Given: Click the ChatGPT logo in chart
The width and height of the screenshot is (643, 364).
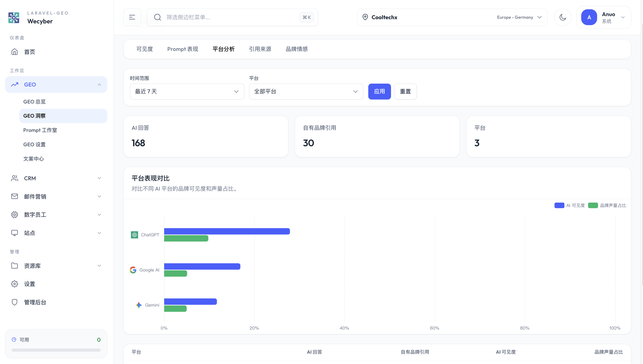Looking at the screenshot, I should pos(135,235).
